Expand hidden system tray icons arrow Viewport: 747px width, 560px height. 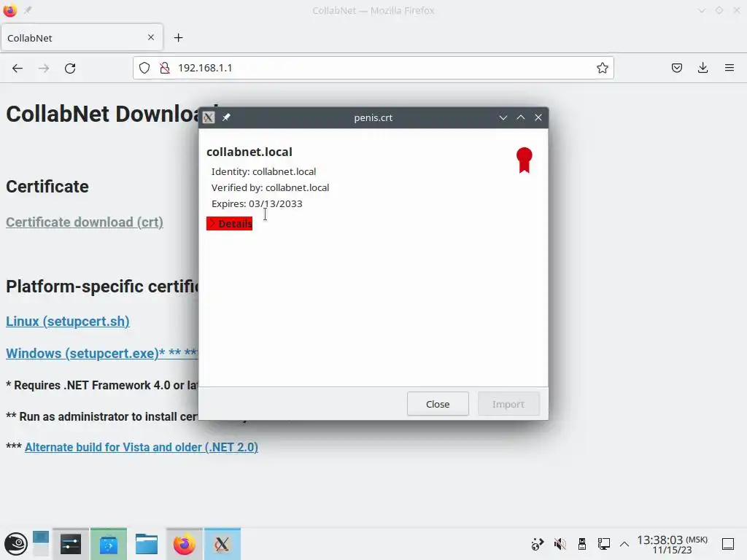[624, 544]
